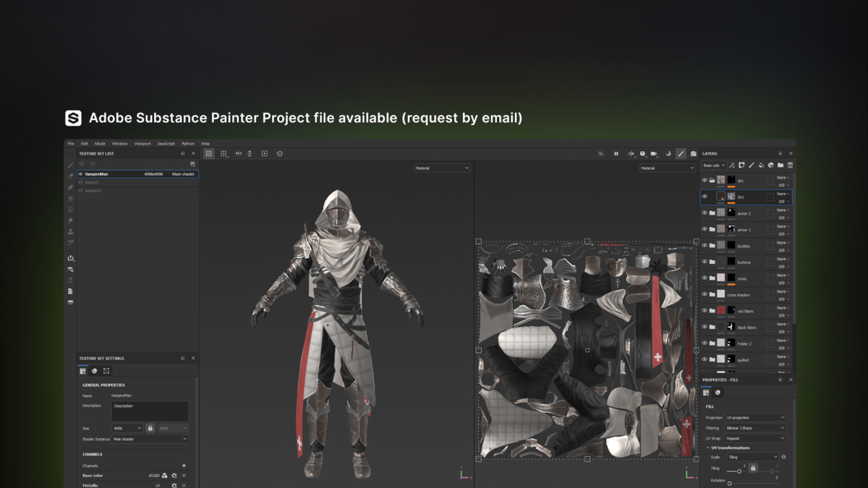
Task: Open the UV Wrap 'Repeat' dropdown
Action: (755, 438)
